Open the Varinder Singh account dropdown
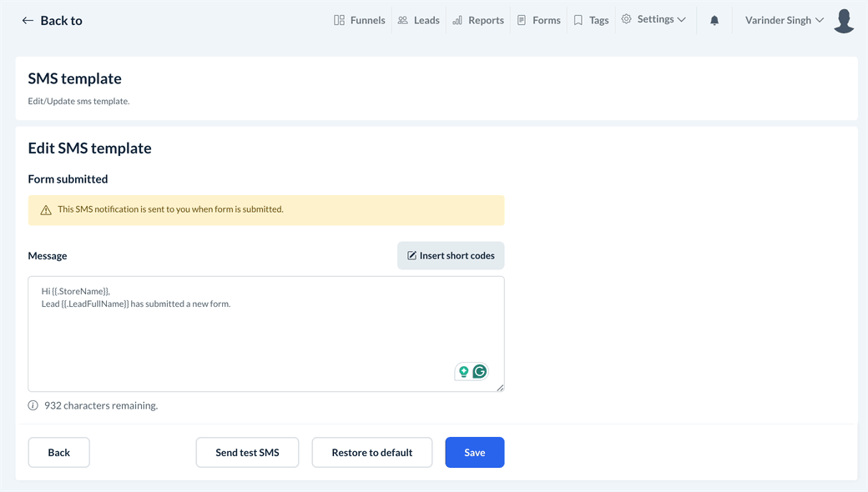The height and width of the screenshot is (492, 868). pos(785,21)
